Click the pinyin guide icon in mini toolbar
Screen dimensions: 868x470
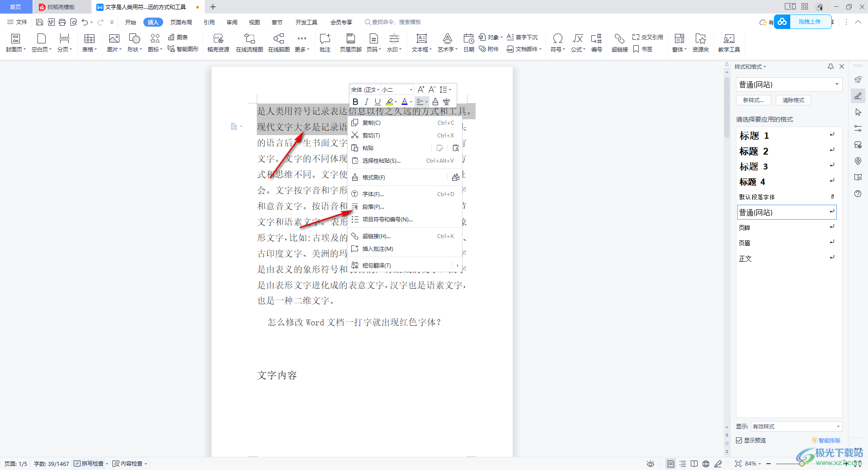pyautogui.click(x=446, y=102)
